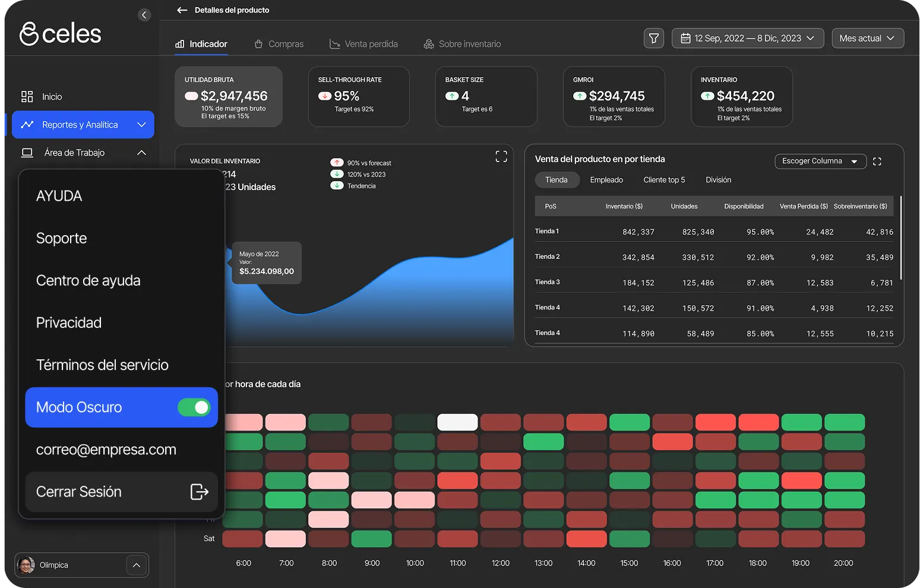Click the Inicio grid icon in sidebar
The height and width of the screenshot is (588, 920).
[27, 96]
